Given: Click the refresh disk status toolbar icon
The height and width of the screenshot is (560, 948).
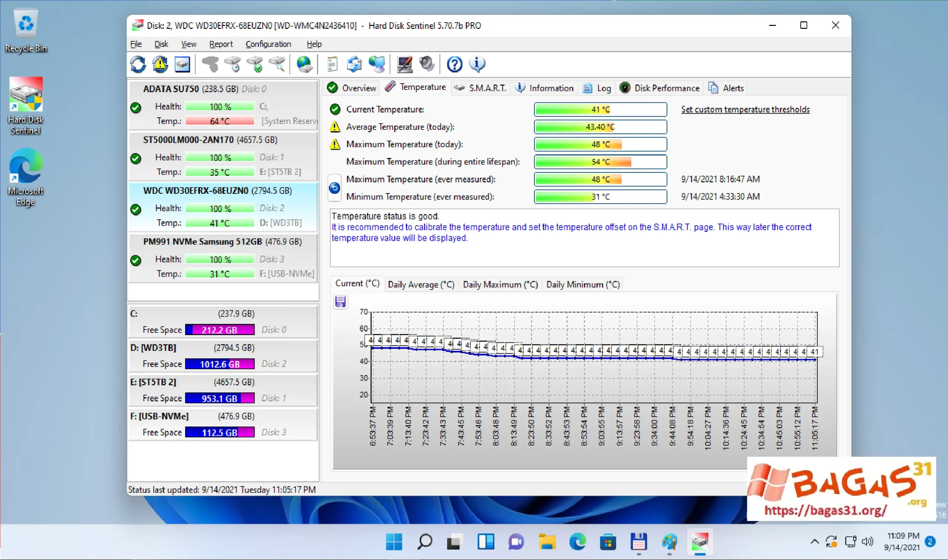Looking at the screenshot, I should [x=137, y=64].
